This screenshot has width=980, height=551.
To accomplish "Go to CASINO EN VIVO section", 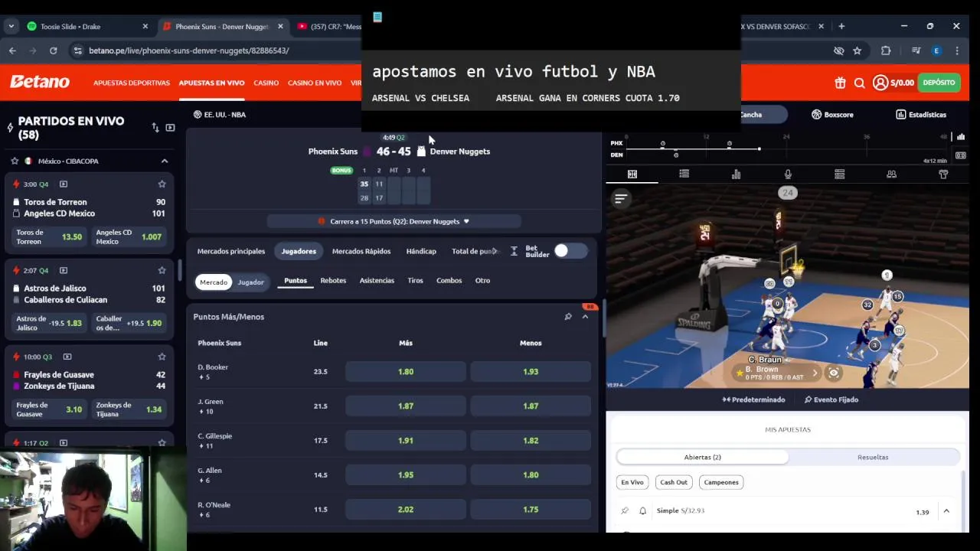I will [x=315, y=83].
